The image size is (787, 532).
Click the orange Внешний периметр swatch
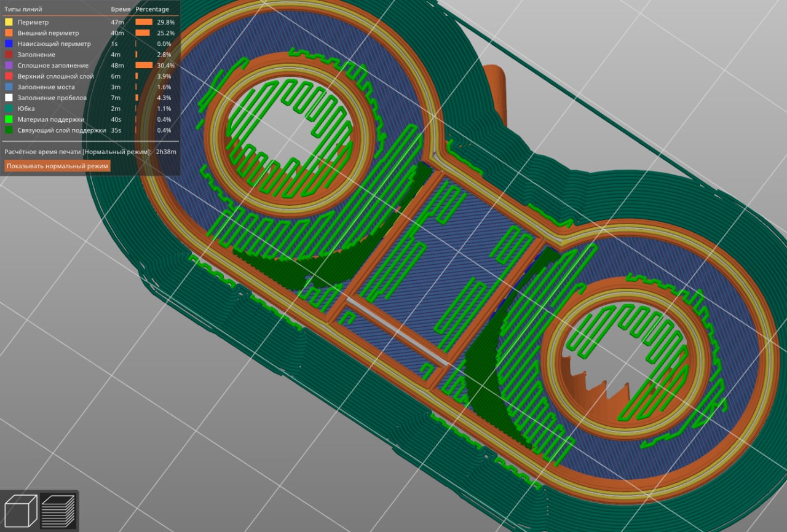tap(9, 33)
